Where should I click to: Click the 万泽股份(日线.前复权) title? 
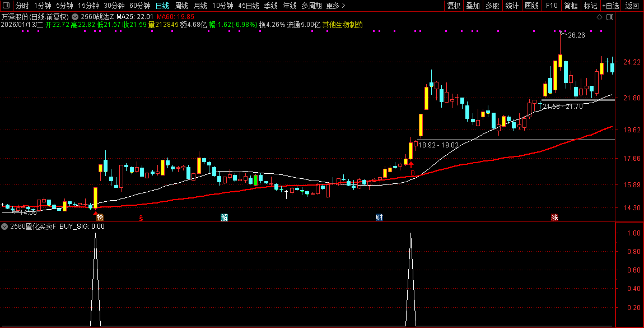click(x=35, y=17)
